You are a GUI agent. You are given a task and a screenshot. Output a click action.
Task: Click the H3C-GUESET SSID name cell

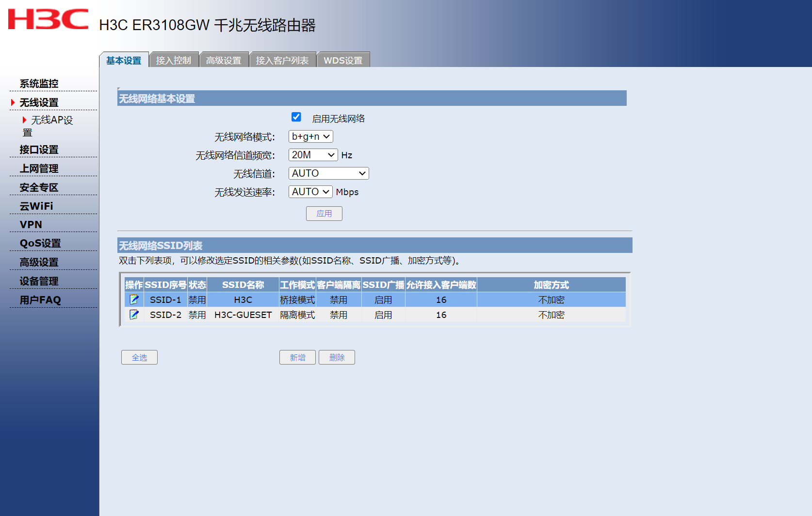tap(243, 315)
